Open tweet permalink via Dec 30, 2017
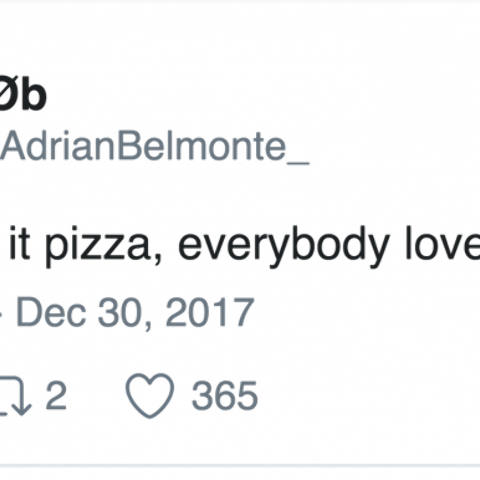 135,312
